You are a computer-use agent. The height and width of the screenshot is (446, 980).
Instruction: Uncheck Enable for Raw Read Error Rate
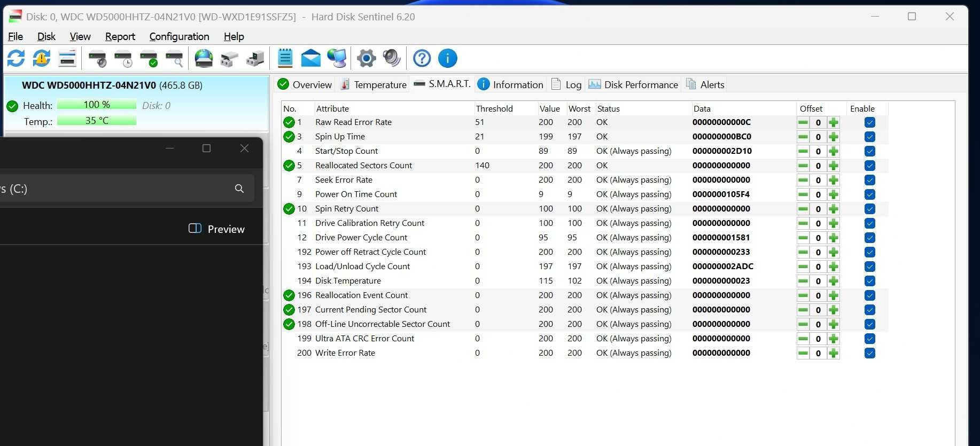click(x=870, y=122)
